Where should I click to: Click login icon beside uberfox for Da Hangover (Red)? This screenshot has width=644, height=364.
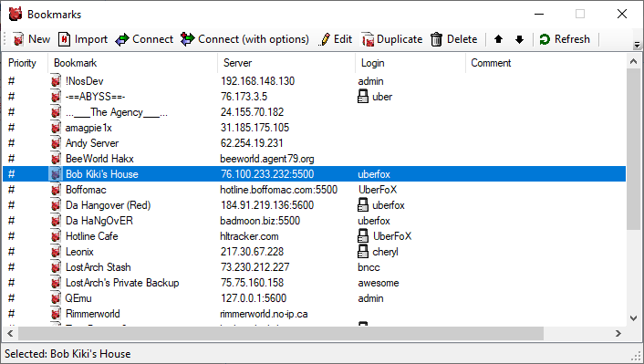pyautogui.click(x=363, y=205)
